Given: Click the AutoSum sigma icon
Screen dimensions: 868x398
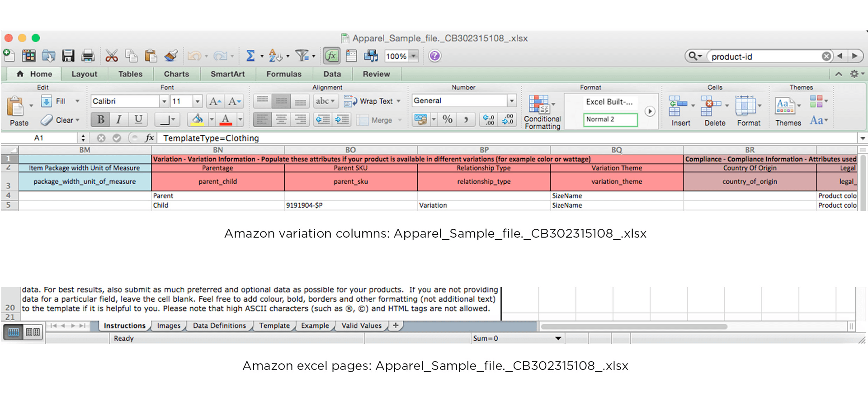Looking at the screenshot, I should click(x=250, y=56).
